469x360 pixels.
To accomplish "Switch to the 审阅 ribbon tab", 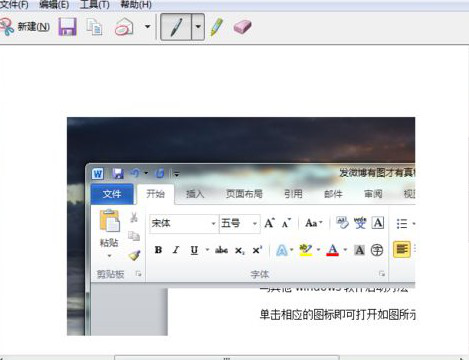I will (x=373, y=194).
